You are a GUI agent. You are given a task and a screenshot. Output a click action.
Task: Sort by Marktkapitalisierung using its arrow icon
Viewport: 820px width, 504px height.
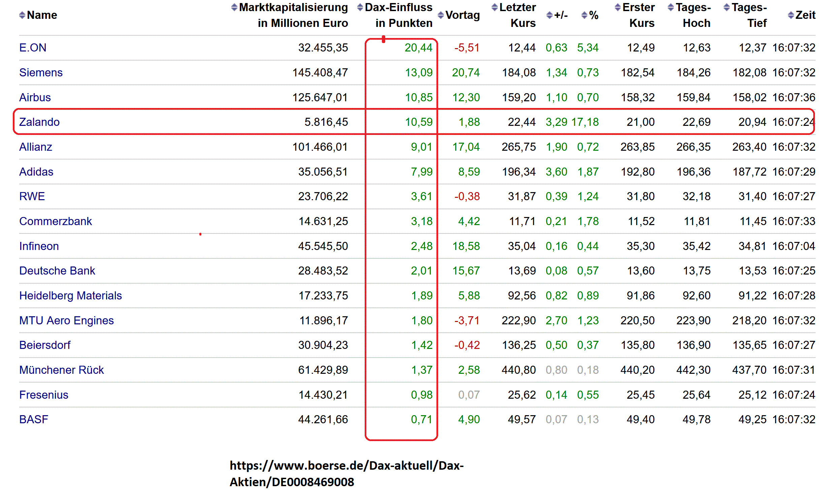[234, 7]
